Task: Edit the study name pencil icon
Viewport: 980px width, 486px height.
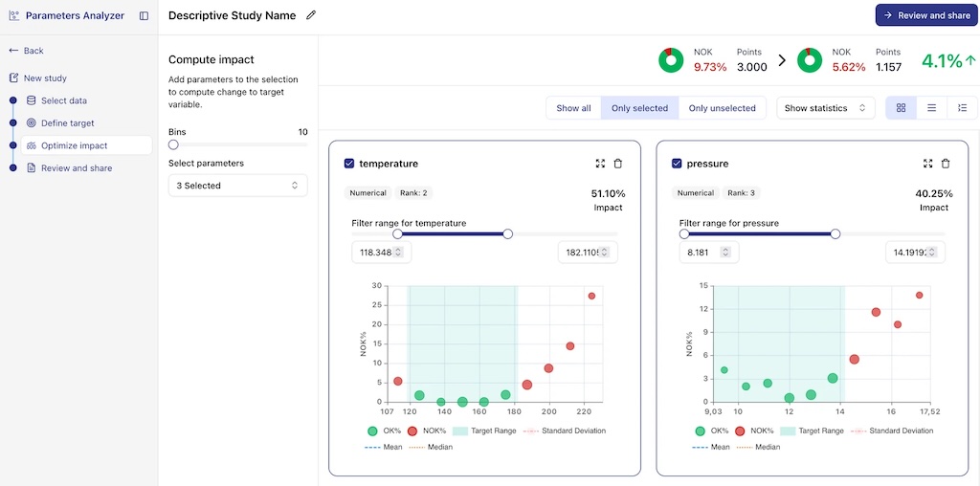Action: click(x=310, y=15)
